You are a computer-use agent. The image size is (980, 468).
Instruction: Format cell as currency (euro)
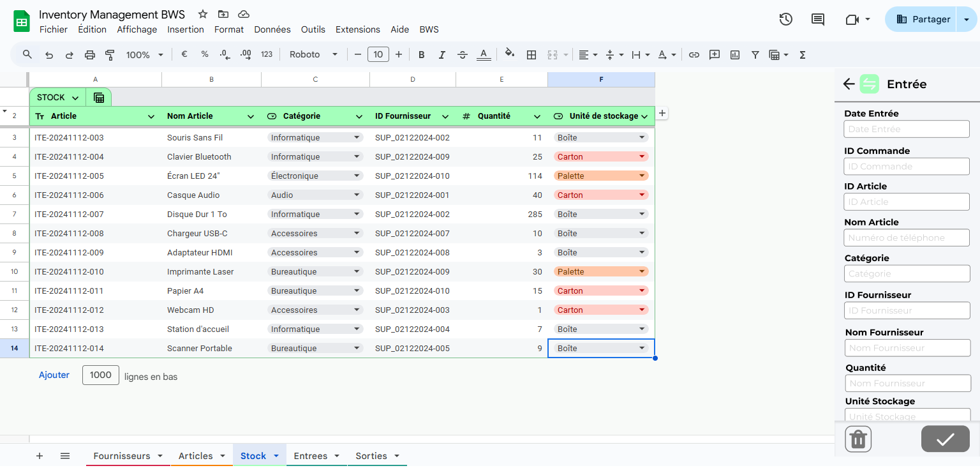coord(184,54)
